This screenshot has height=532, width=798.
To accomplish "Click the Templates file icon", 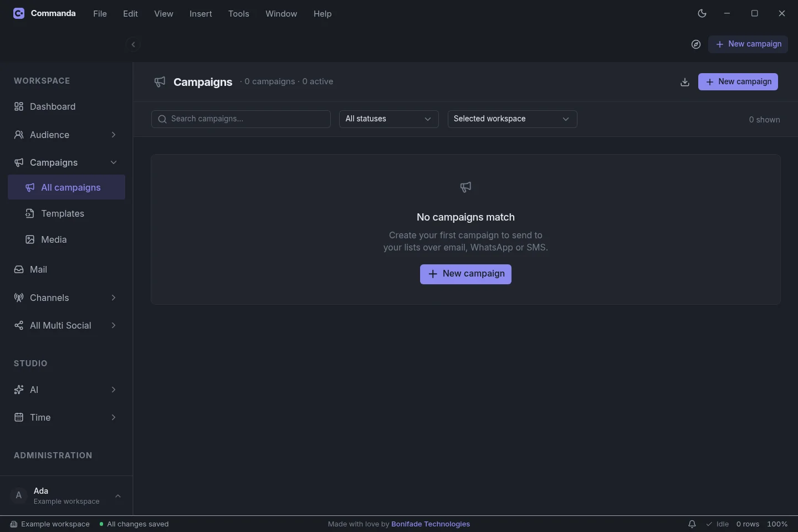I will point(30,213).
